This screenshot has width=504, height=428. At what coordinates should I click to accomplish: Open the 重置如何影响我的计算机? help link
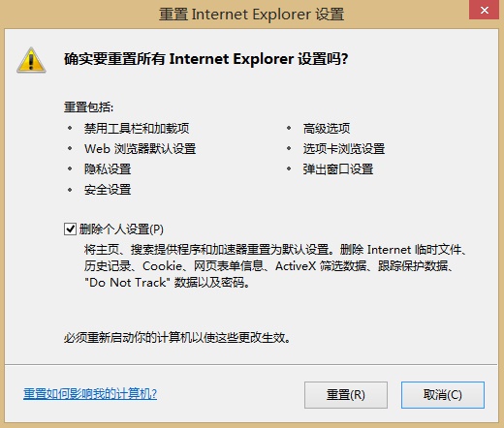[90, 394]
